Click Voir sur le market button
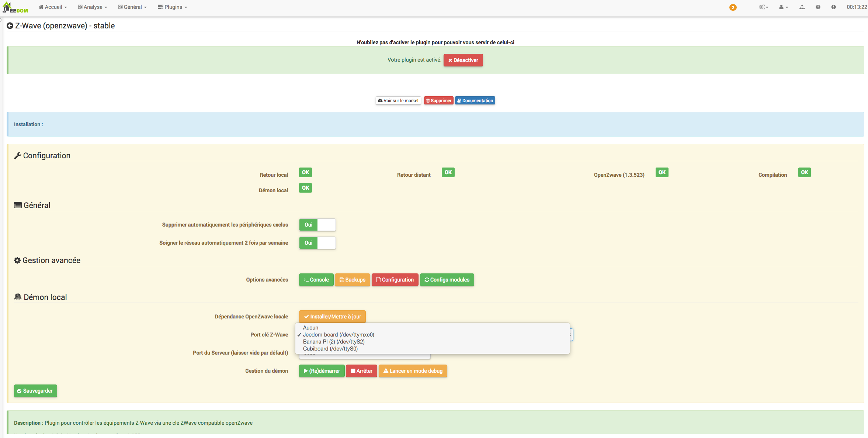Viewport: 868px width, 438px height. [x=398, y=100]
